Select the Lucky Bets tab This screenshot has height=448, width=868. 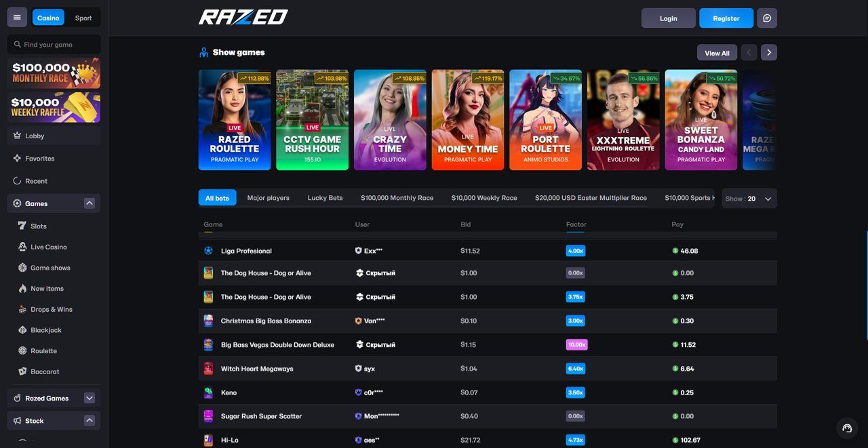click(x=325, y=198)
